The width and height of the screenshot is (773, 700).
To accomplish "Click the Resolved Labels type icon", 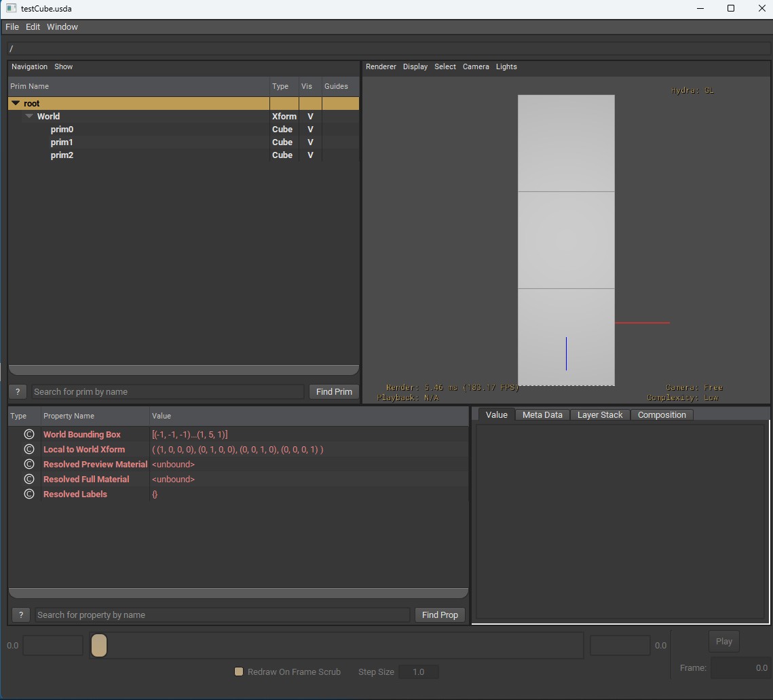I will (29, 494).
